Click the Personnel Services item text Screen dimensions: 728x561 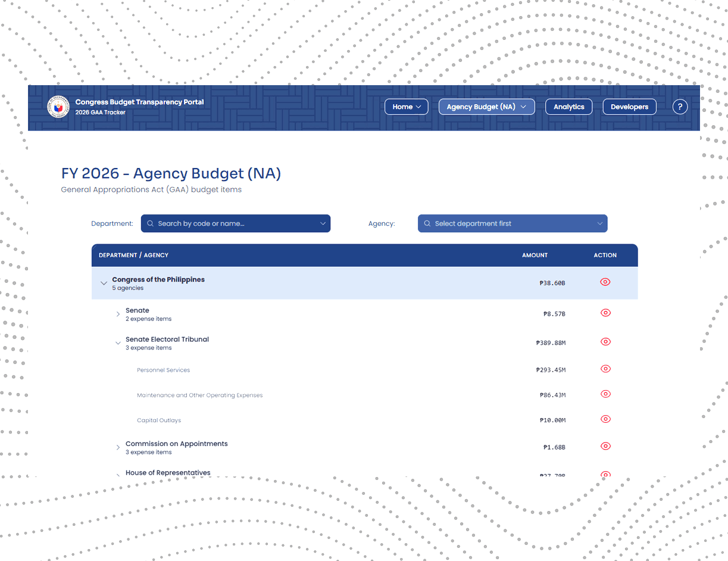[x=164, y=370]
